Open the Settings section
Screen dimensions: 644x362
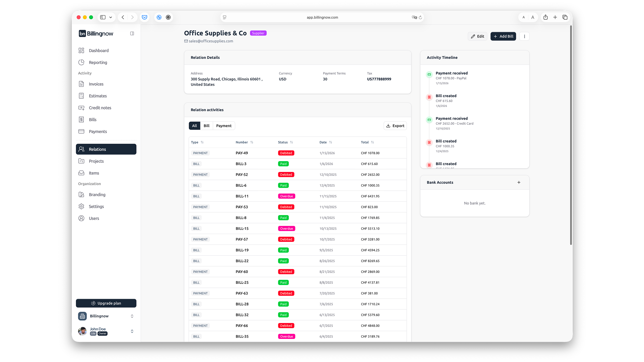pos(96,206)
